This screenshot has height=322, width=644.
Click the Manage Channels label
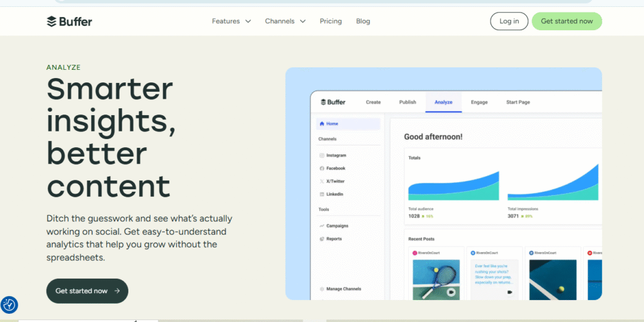344,289
